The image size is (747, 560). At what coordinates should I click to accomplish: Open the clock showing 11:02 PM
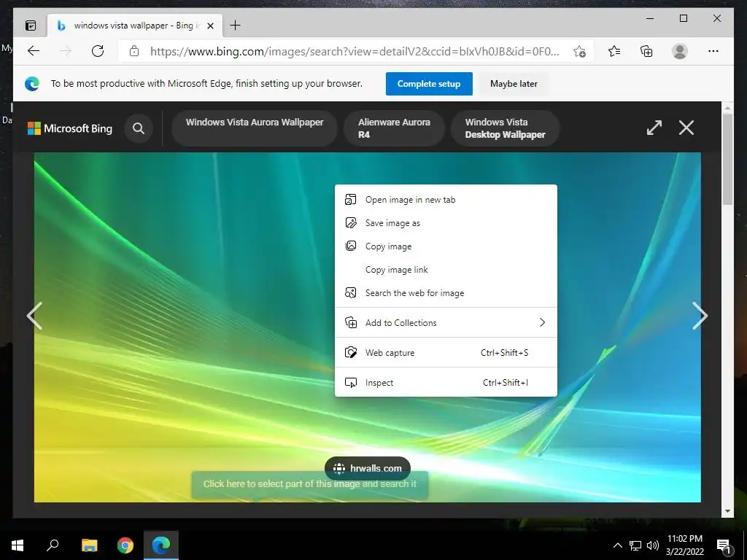[684, 545]
